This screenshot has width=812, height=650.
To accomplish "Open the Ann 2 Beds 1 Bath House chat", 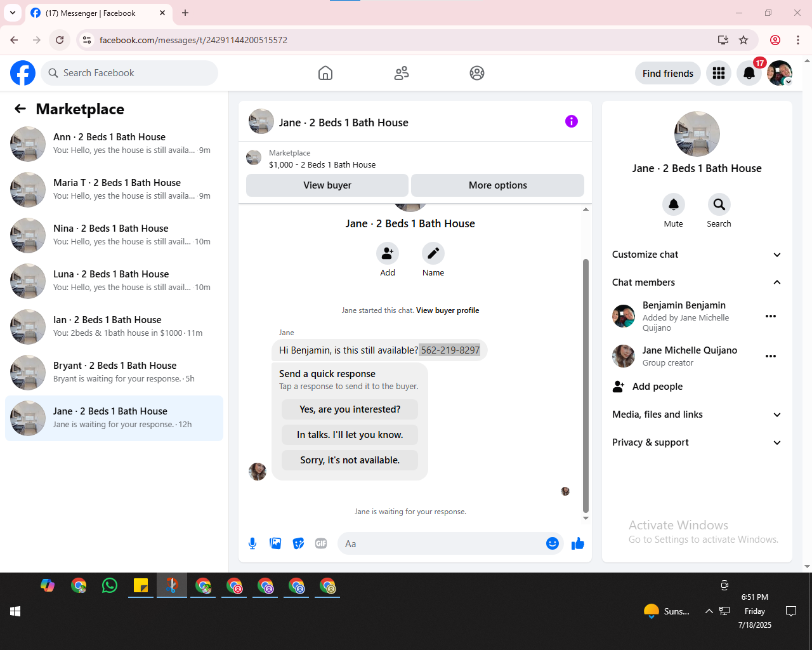I will pos(114,143).
